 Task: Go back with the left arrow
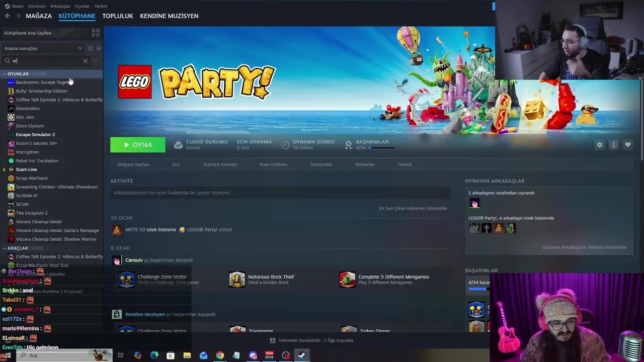[x=8, y=16]
